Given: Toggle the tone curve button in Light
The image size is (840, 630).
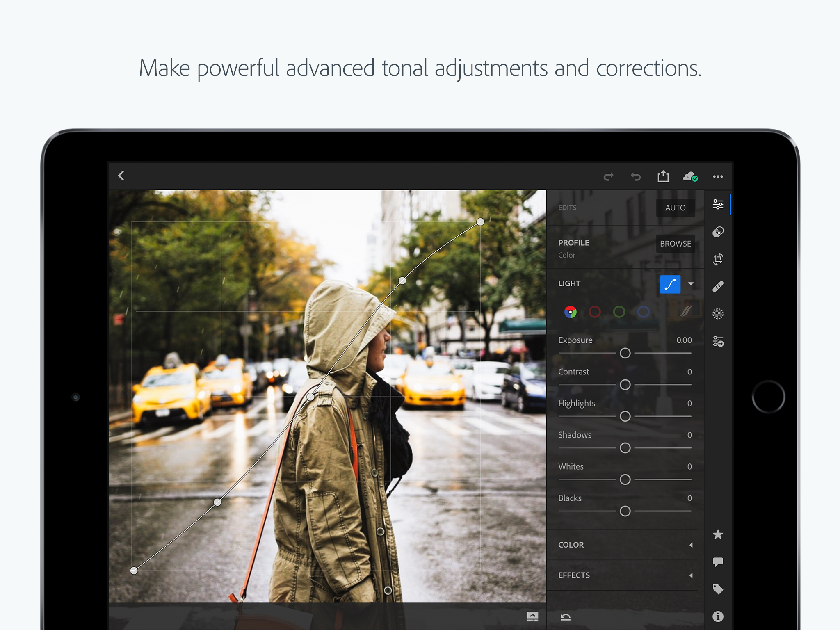Looking at the screenshot, I should tap(670, 284).
